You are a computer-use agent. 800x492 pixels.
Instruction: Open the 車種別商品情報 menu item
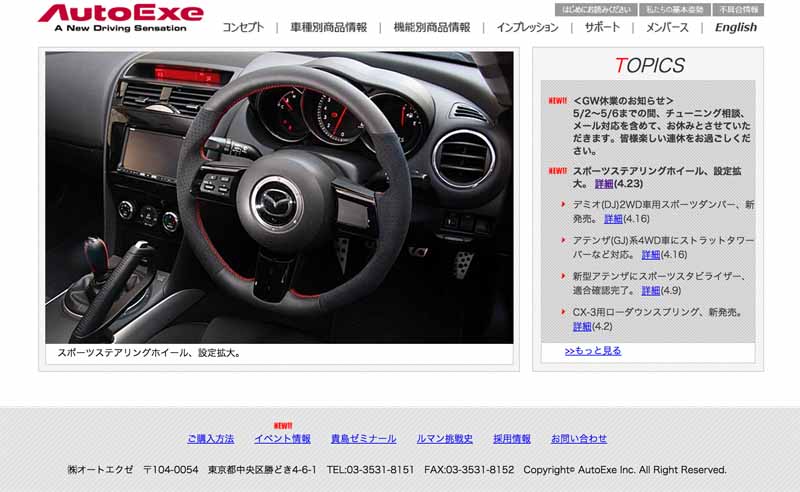[329, 27]
